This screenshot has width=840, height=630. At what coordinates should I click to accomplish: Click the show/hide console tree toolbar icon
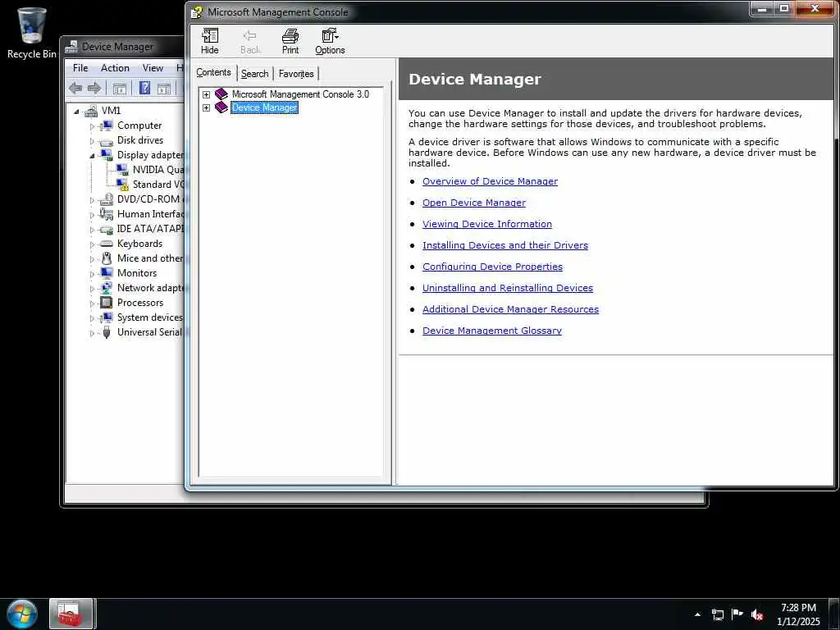click(120, 89)
